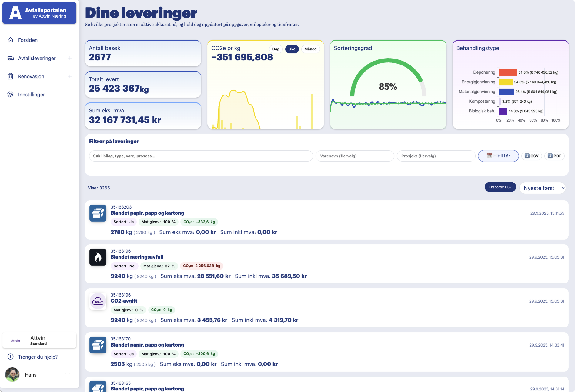Open Renovasjon menu item
This screenshot has width=575, height=392.
click(31, 76)
